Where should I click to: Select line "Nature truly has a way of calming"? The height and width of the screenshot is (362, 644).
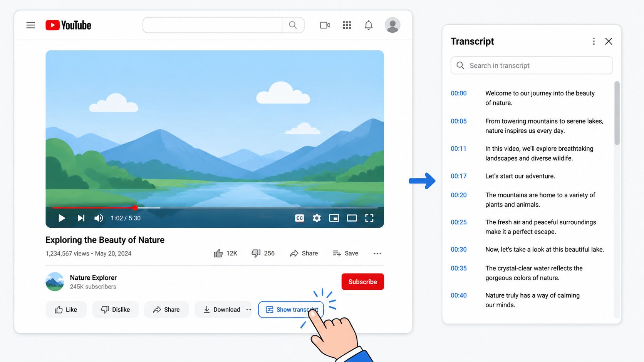click(532, 295)
